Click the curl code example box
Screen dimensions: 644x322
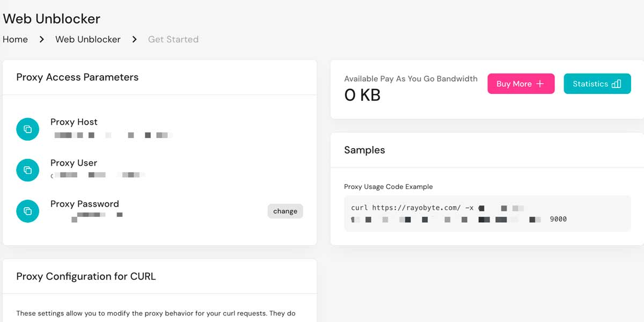(x=487, y=214)
